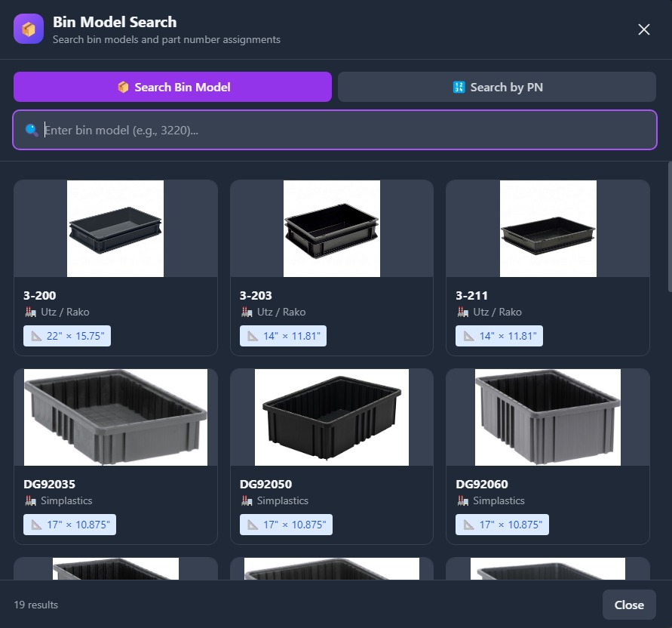
Task: Click the Bin Model Search box logo icon
Action: click(x=29, y=29)
